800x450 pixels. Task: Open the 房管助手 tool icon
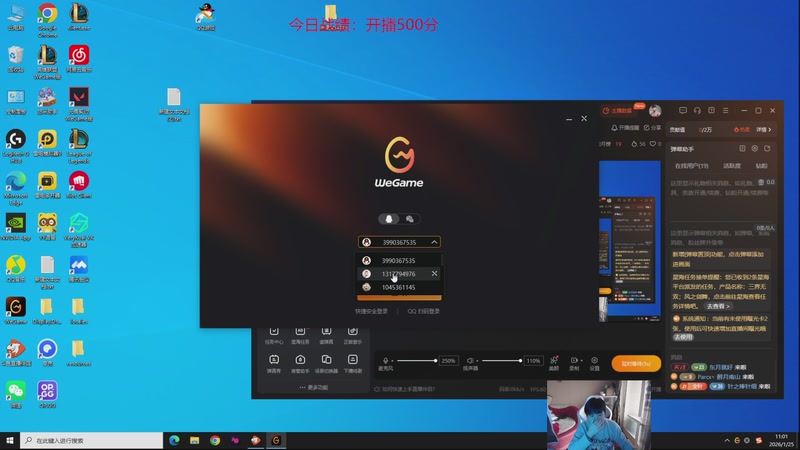300,364
